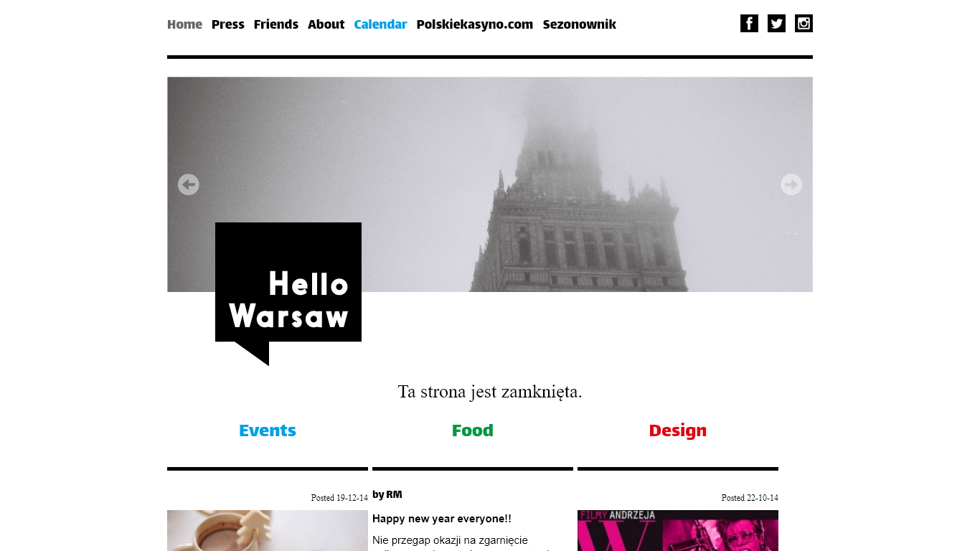This screenshot has height=551, width=980.
Task: Open the pink Filmy Andrzeja poster thumbnail
Action: click(678, 530)
